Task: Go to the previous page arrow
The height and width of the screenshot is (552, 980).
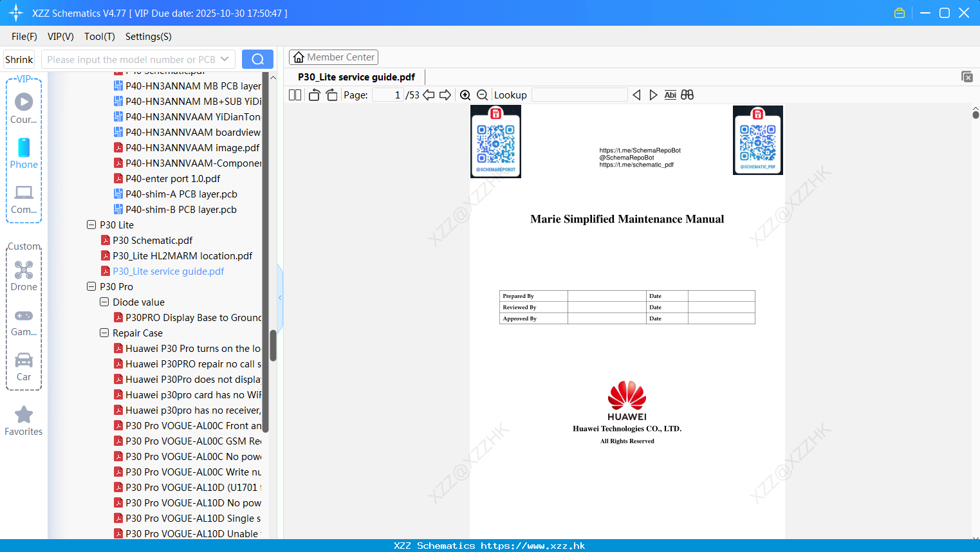Action: click(x=429, y=95)
